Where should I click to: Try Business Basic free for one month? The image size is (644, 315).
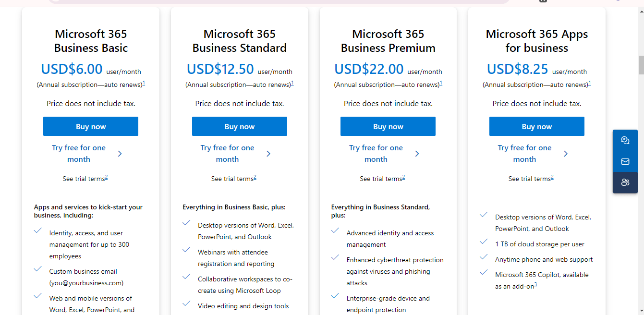pos(79,154)
